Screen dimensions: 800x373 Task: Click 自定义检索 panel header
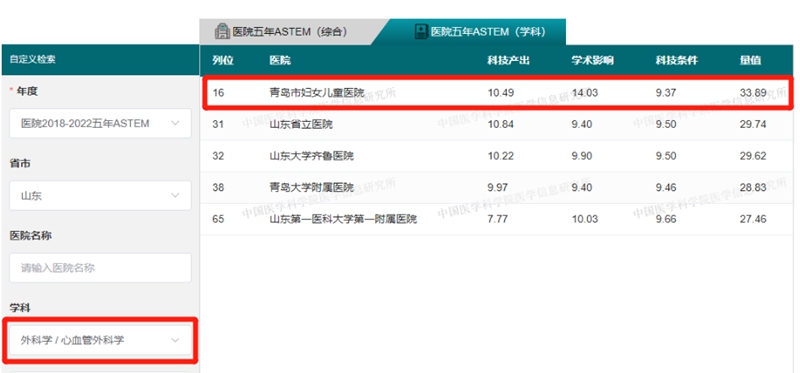100,60
